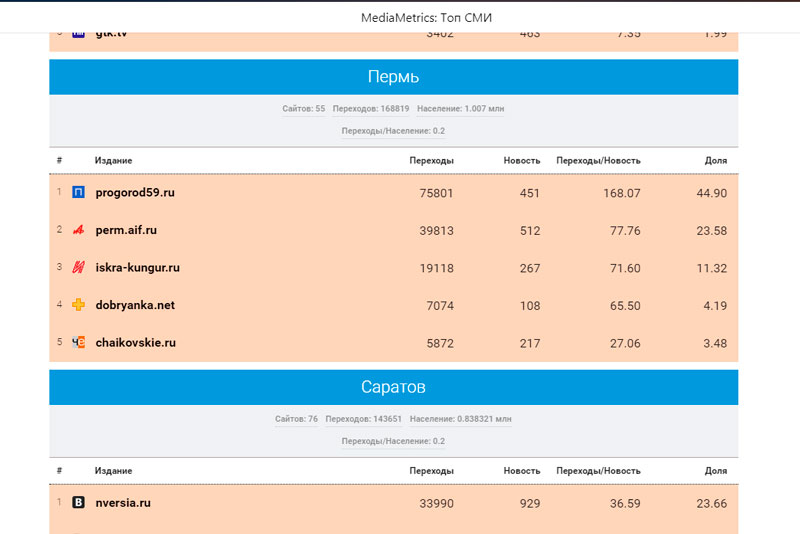Open the progorod59.ru link
Image resolution: width=800 pixels, height=534 pixels.
tap(135, 192)
